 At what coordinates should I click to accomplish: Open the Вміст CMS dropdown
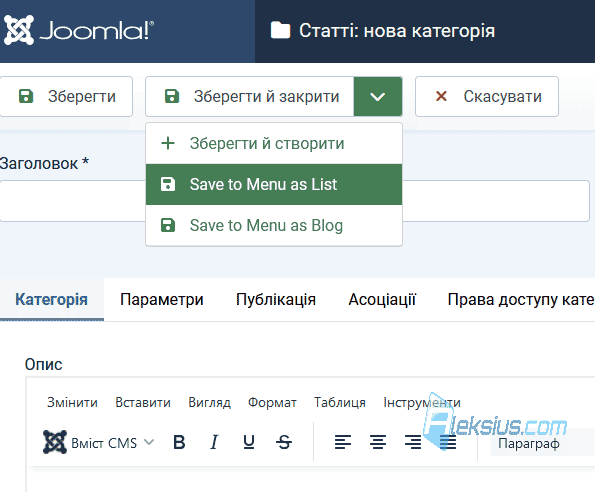(x=99, y=442)
